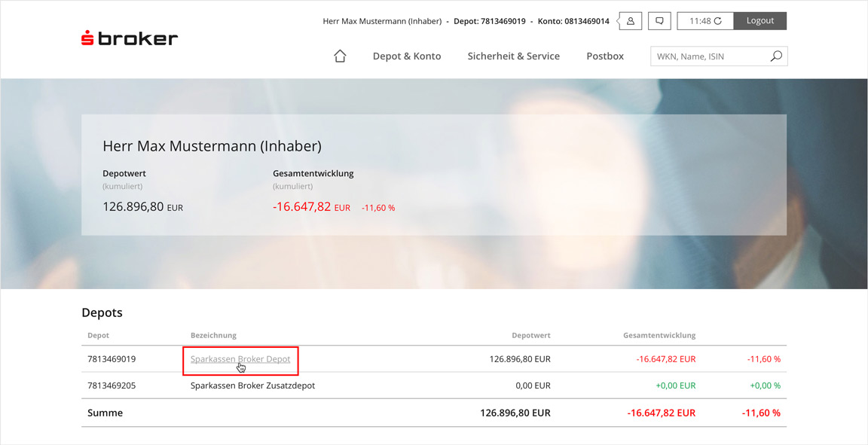Viewport: 868px width, 445px height.
Task: Open the Postbox menu
Action: tap(605, 56)
